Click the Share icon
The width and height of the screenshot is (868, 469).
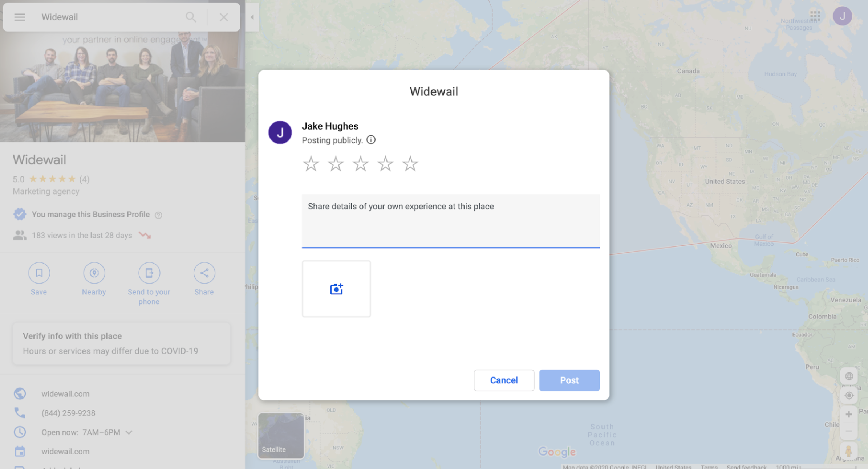(204, 273)
